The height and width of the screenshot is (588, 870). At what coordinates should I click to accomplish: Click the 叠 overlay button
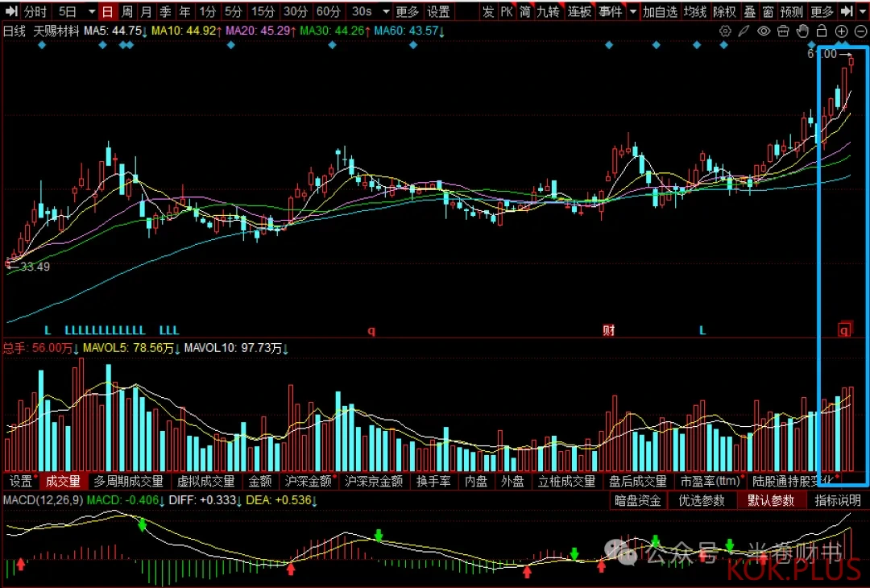pos(750,11)
